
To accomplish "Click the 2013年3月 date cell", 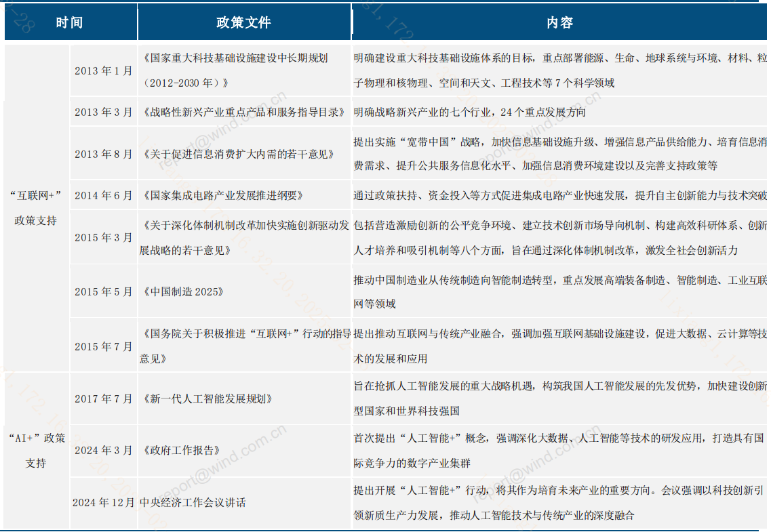I will tap(102, 112).
